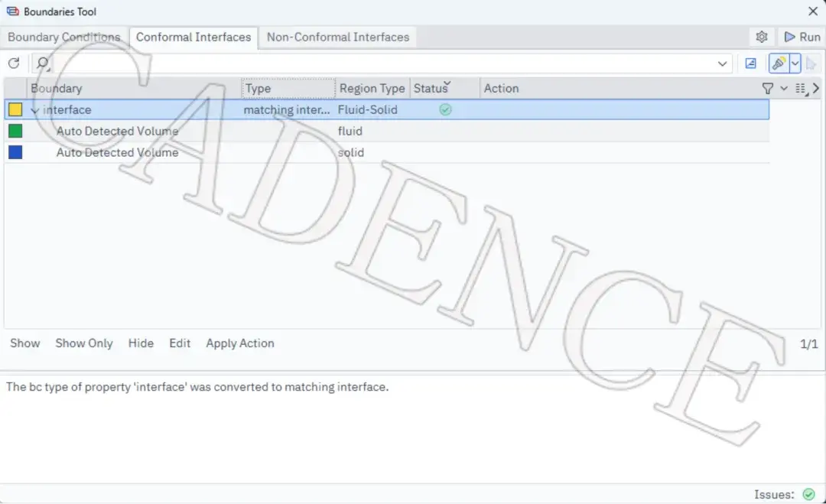Image resolution: width=826 pixels, height=504 pixels.
Task: Open the column chooser grid icon
Action: [x=802, y=89]
